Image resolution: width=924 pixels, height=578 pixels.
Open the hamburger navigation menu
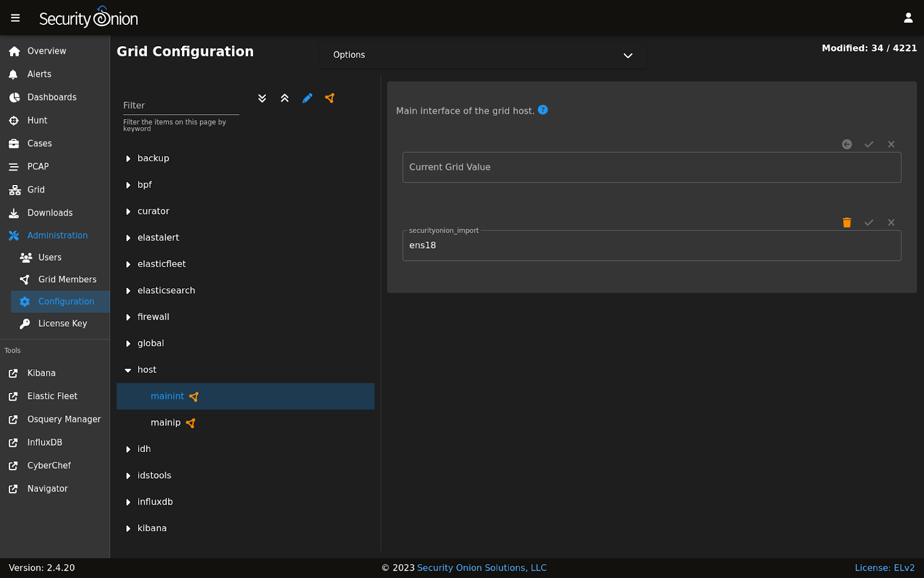click(x=16, y=18)
